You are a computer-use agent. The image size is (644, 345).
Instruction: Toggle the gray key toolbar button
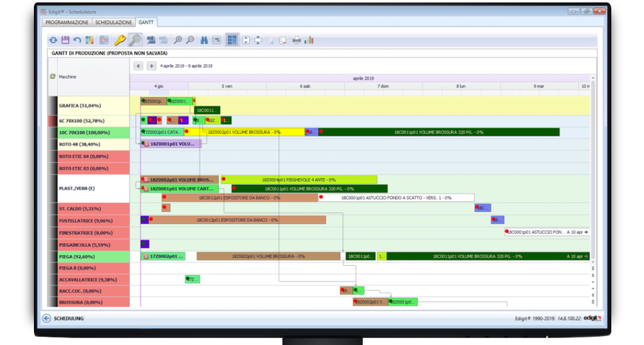pyautogui.click(x=135, y=40)
